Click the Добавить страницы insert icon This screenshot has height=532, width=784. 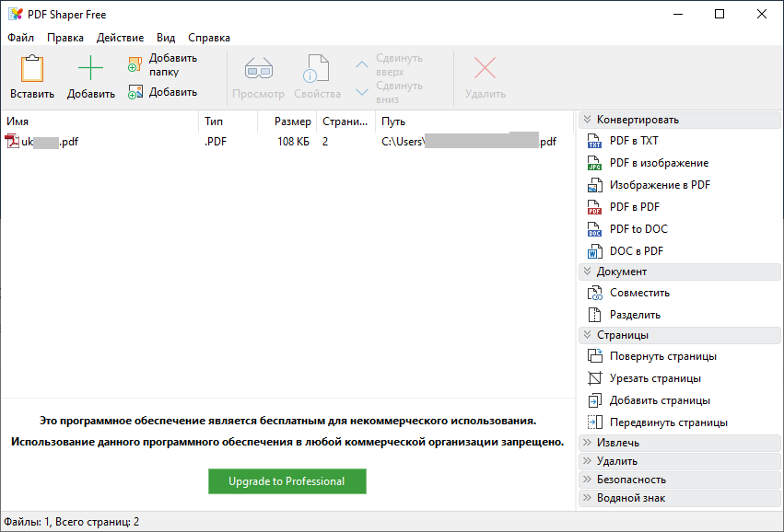coord(594,400)
